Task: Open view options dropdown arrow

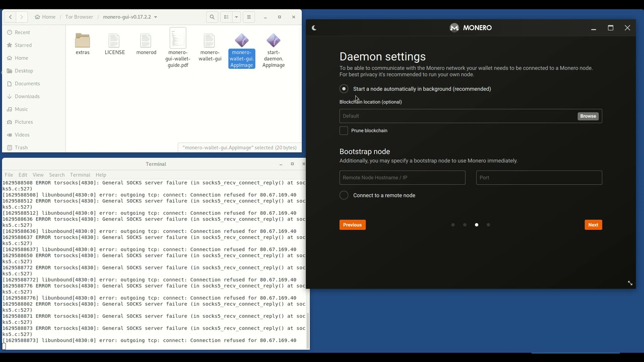Action: (x=236, y=17)
